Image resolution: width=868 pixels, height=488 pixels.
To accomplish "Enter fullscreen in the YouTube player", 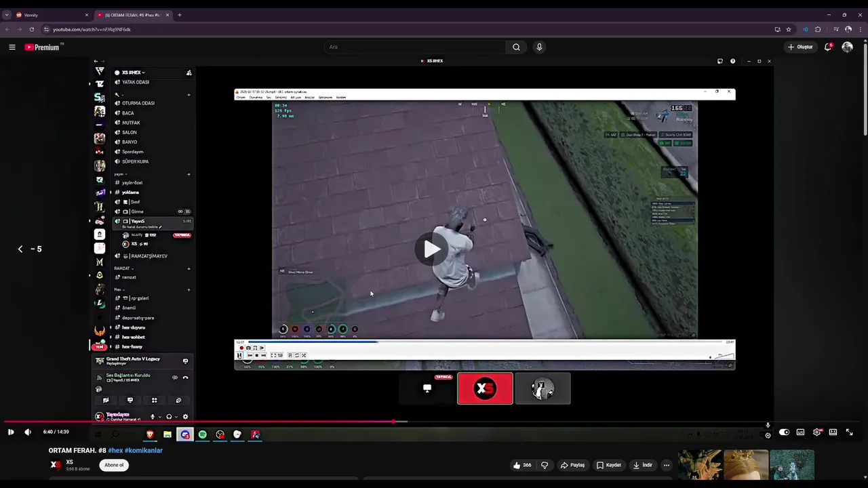I will click(849, 432).
